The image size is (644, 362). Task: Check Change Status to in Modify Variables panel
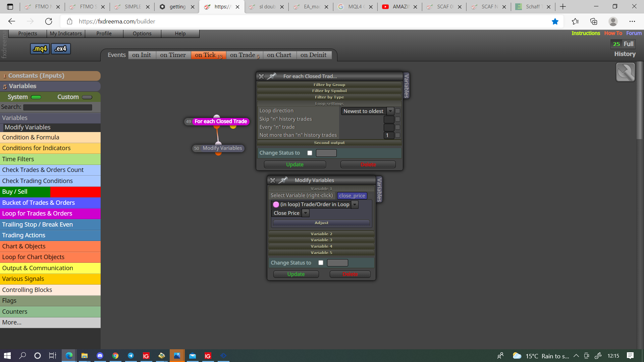[x=321, y=263]
